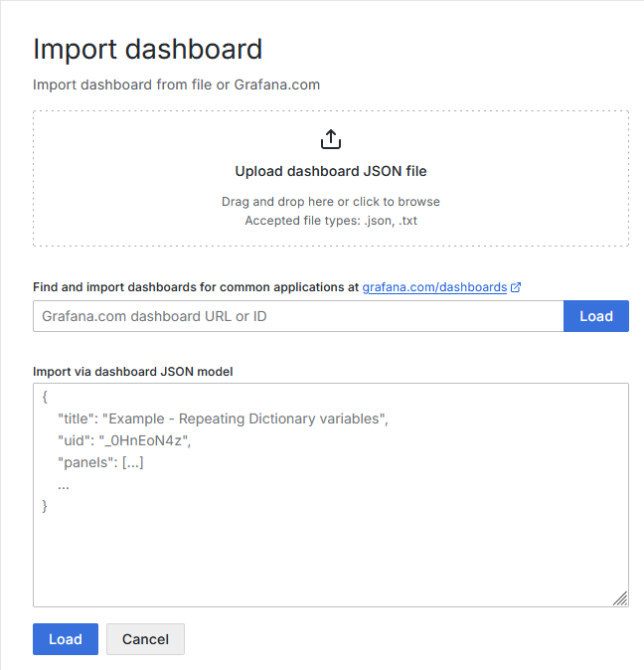Focus the Grafana.com dashboard URL or ID field
The height and width of the screenshot is (670, 644).
[x=298, y=316]
